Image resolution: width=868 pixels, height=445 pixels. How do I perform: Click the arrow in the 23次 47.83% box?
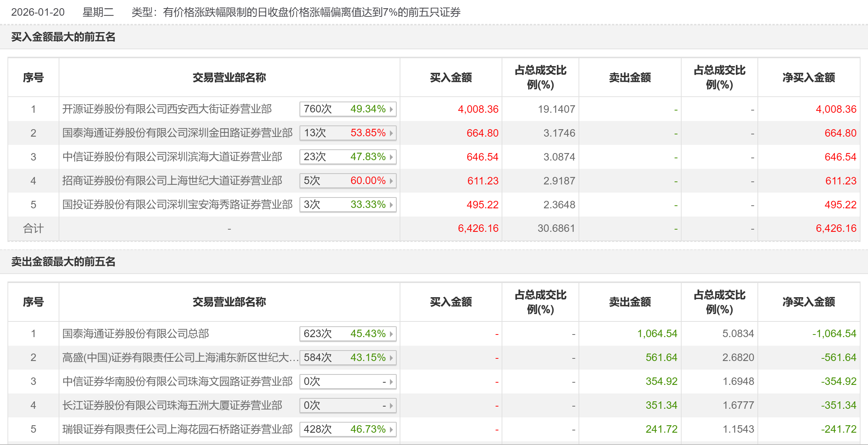tap(391, 157)
